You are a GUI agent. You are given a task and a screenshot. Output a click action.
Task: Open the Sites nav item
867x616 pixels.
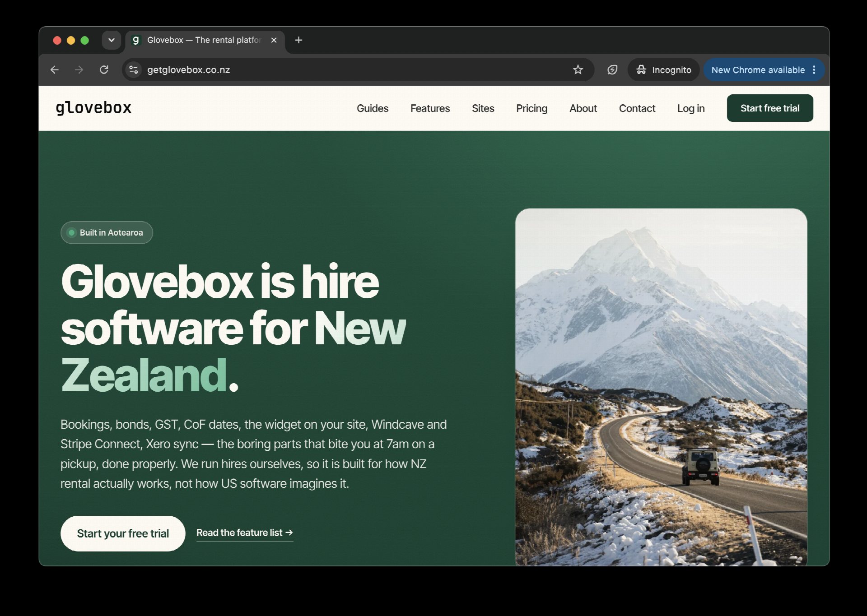pos(483,108)
